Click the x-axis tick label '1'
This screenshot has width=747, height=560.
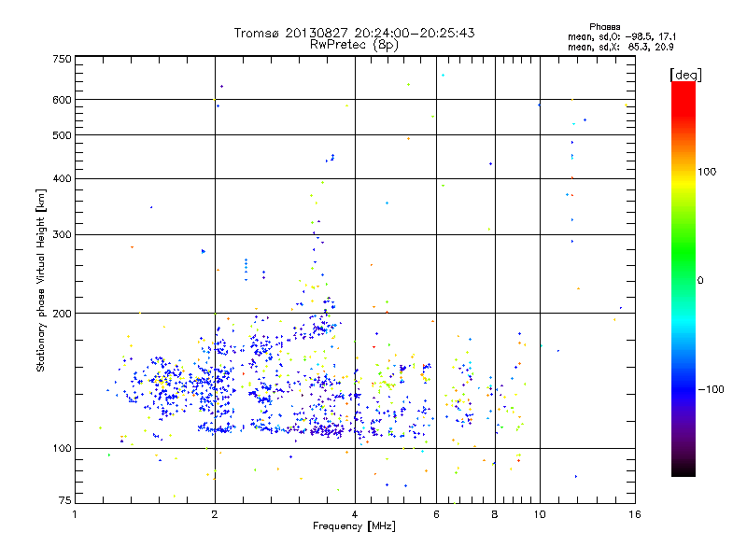(75, 514)
